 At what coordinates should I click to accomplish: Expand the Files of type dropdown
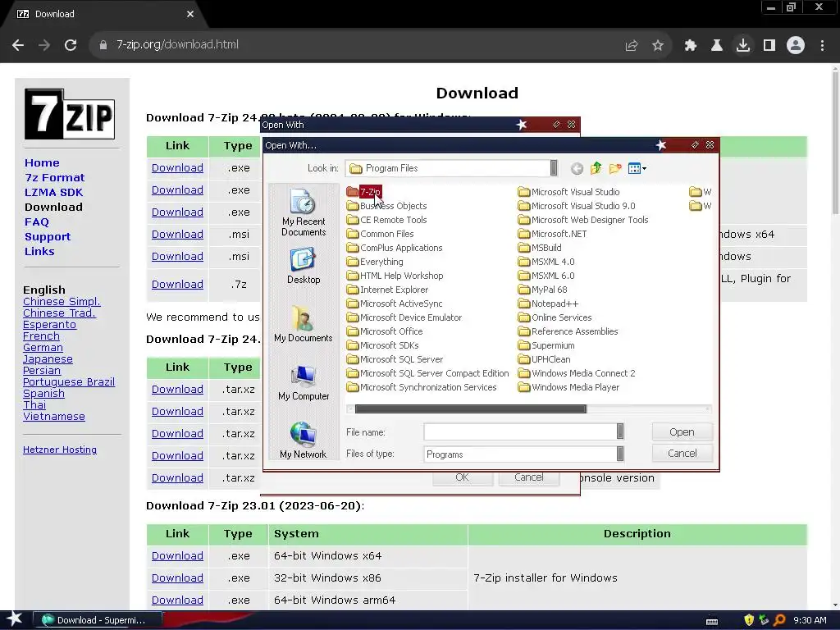620,454
